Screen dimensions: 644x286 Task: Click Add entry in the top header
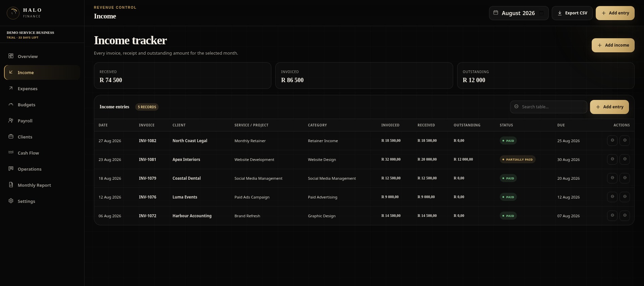pos(615,13)
